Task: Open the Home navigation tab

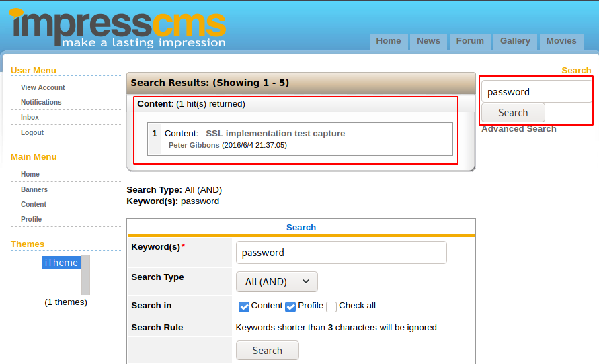Action: tap(388, 41)
